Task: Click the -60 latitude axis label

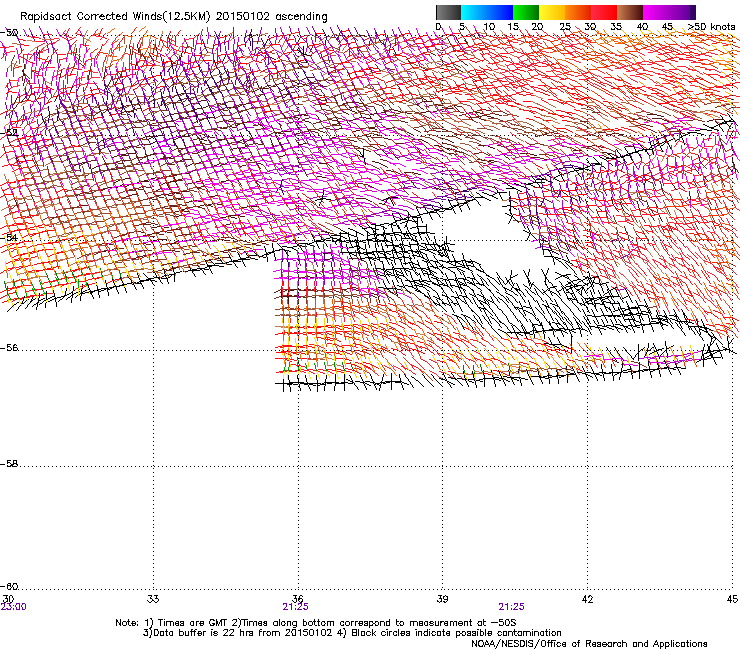Action: coord(9,587)
